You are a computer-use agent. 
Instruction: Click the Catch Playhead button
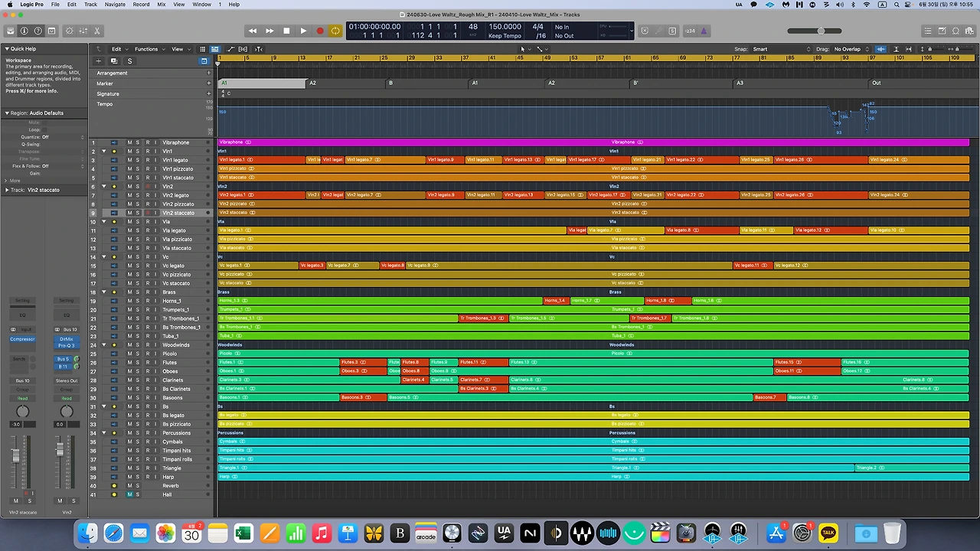tap(259, 49)
